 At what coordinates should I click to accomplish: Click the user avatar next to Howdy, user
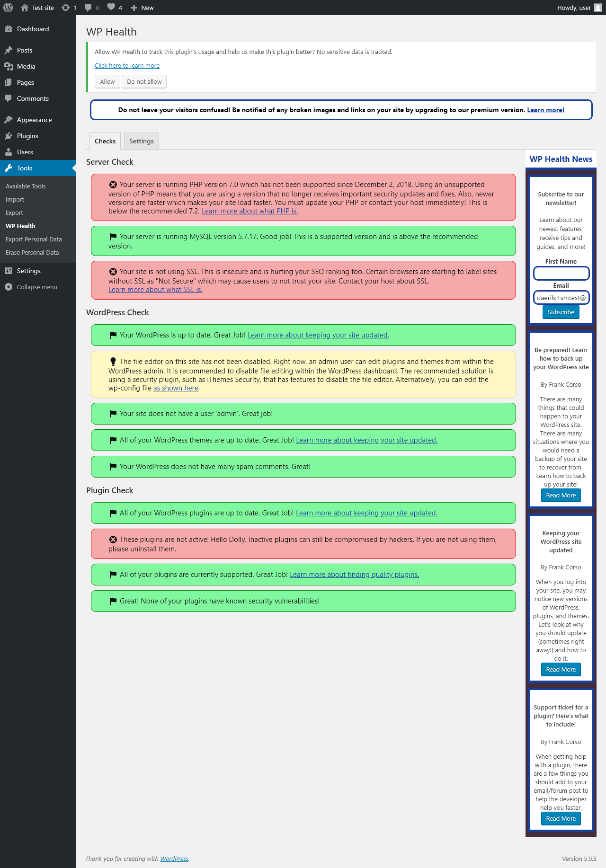click(598, 8)
